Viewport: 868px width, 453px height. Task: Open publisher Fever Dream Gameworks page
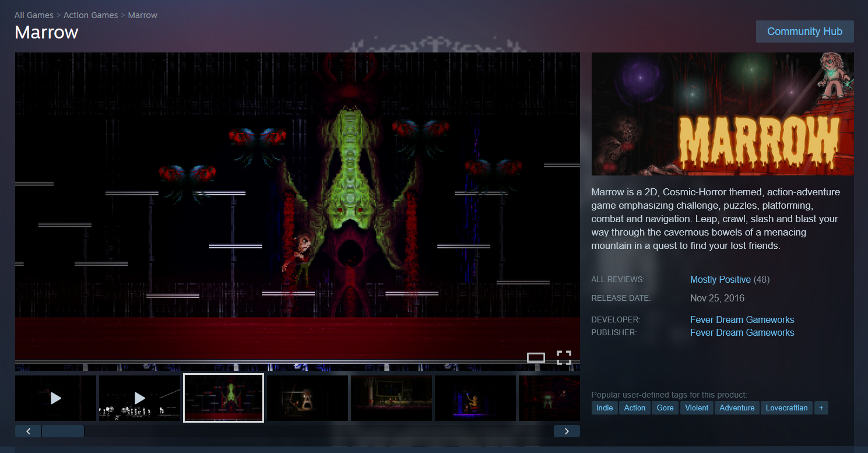tap(742, 332)
